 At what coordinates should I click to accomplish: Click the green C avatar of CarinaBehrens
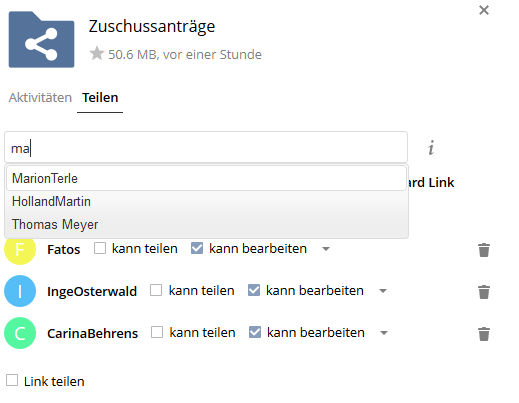click(x=20, y=333)
